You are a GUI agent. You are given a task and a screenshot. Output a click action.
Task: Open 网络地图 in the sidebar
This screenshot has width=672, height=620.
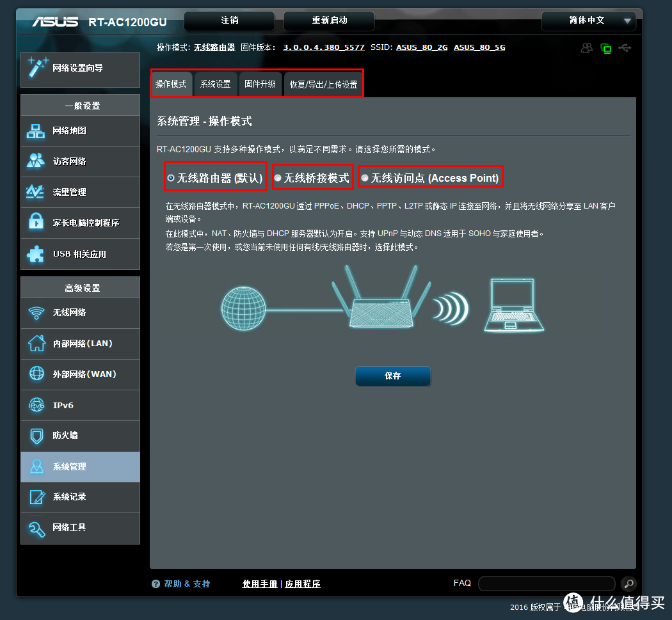point(80,131)
